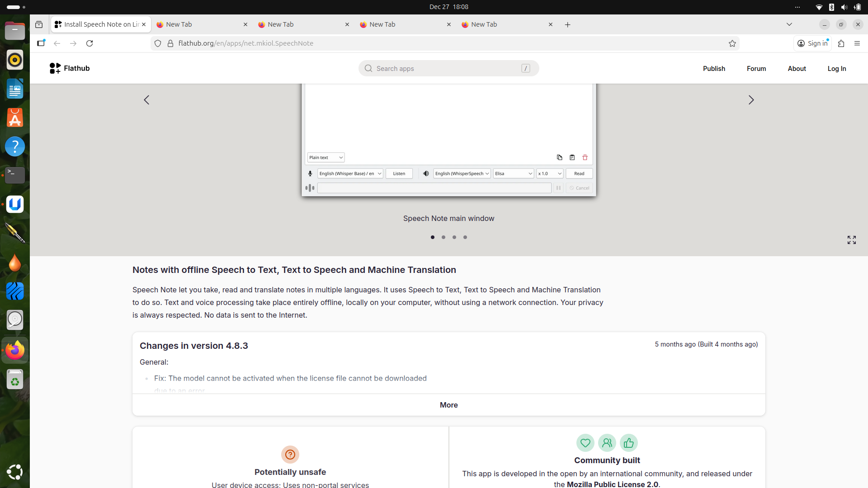Screen dimensions: 868x488
Task: Select the fourth carousel dot indicator
Action: click(x=465, y=237)
